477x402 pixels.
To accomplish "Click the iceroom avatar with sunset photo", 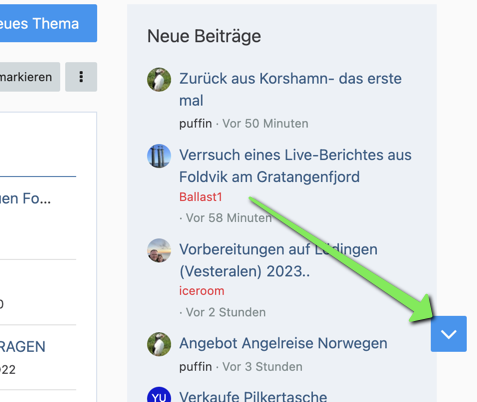I will 159,250.
